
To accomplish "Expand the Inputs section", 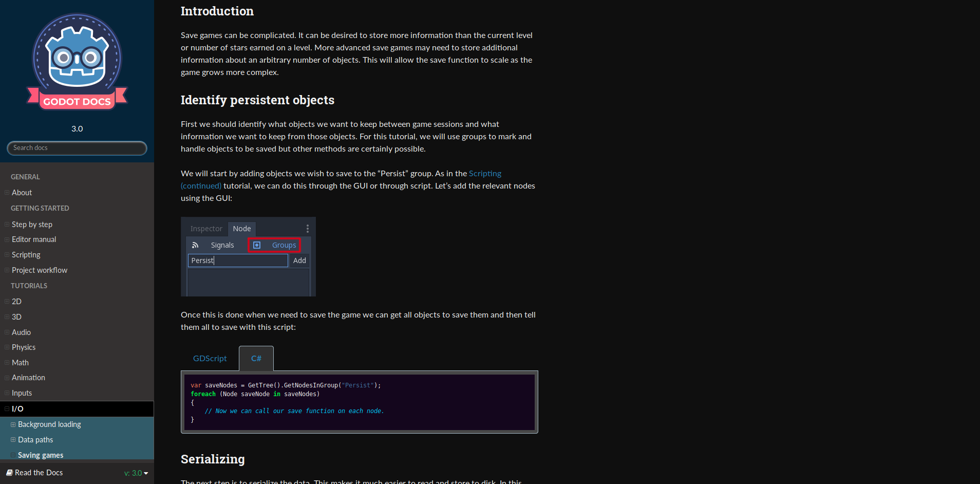I will click(x=6, y=393).
